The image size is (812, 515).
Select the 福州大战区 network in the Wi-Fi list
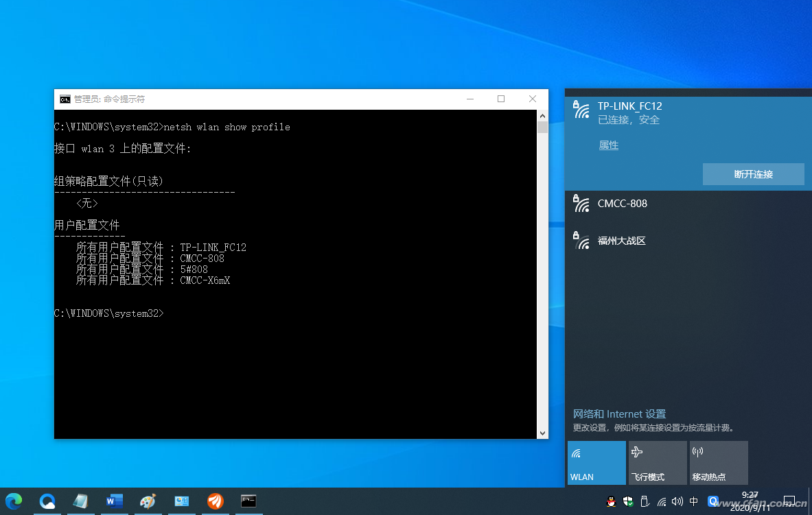pos(688,241)
